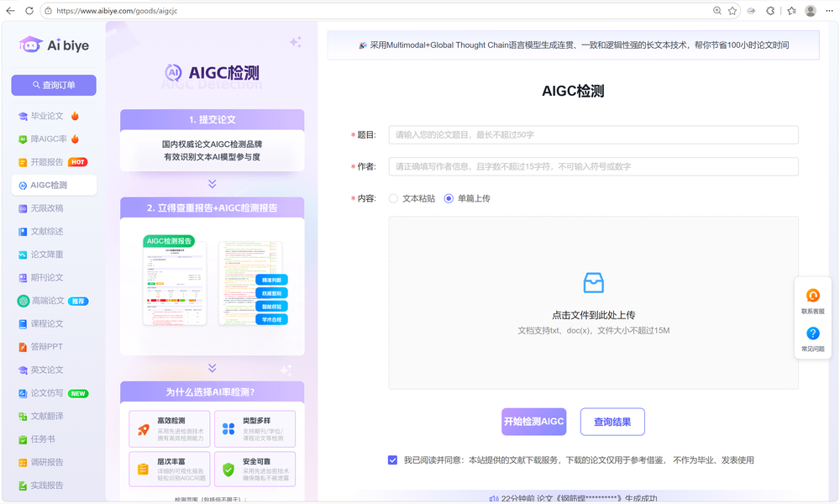
Task: Open the browser profile avatar
Action: [x=811, y=11]
